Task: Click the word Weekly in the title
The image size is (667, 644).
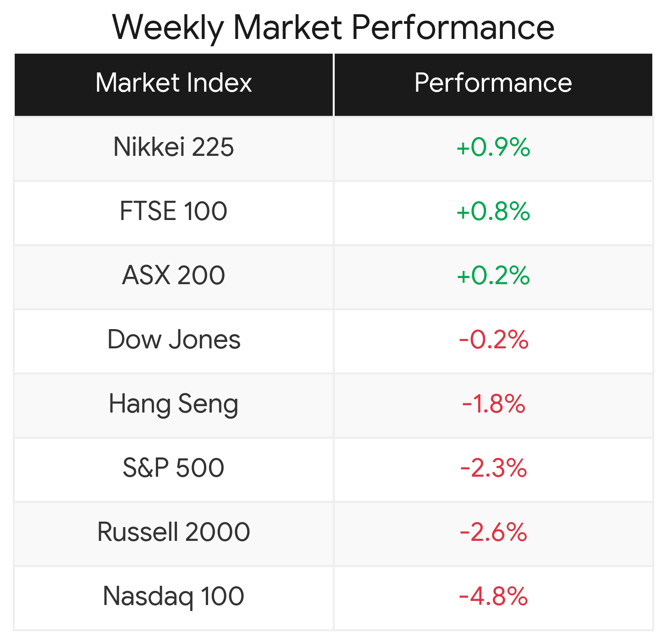Action: pos(168,28)
